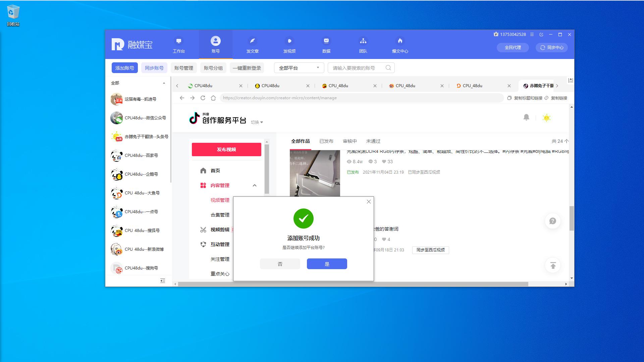Click the 视频剪辑 video editing scissors icon

tap(203, 230)
